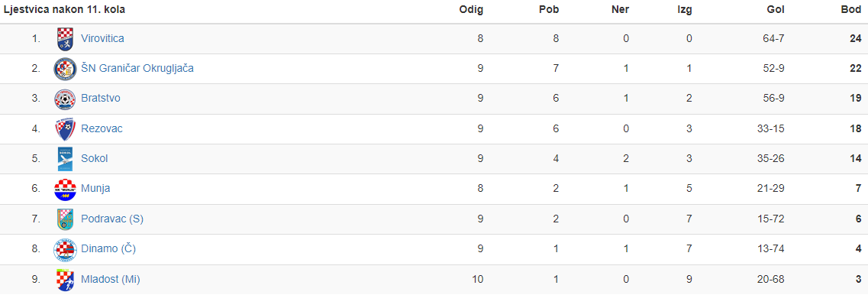Click the Podravac (S) crest icon
This screenshot has width=868, height=295.
point(65,219)
